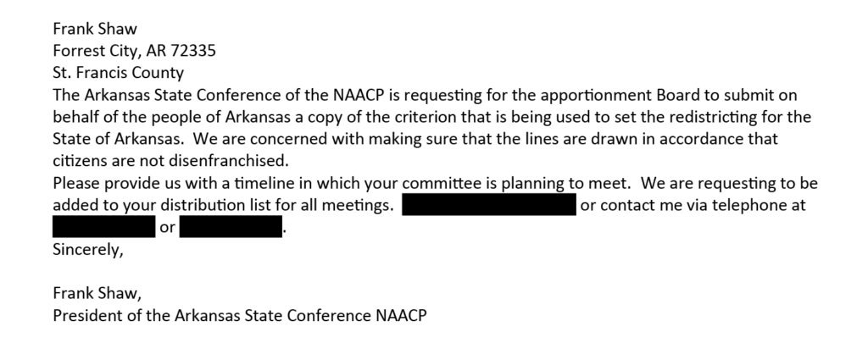This screenshot has width=868, height=343.
Task: Click the "St. Francis County" line
Action: 118,73
